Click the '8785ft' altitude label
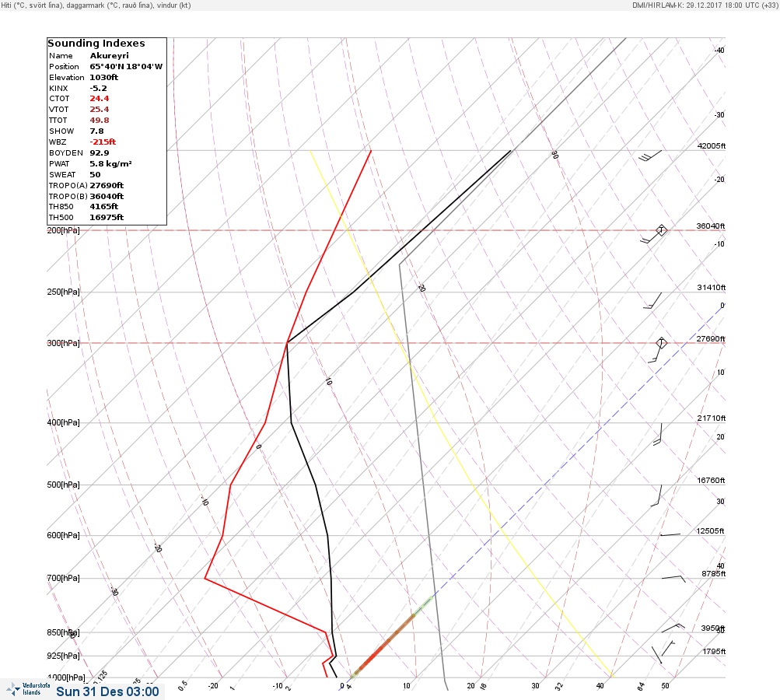Image resolution: width=780 pixels, height=700 pixels. 714,574
